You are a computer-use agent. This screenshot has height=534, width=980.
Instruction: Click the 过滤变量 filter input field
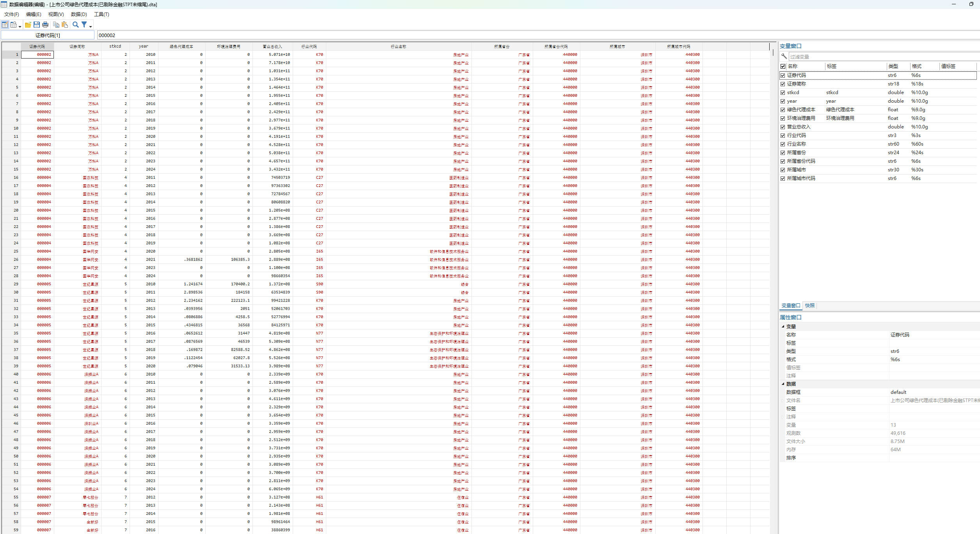click(x=882, y=57)
